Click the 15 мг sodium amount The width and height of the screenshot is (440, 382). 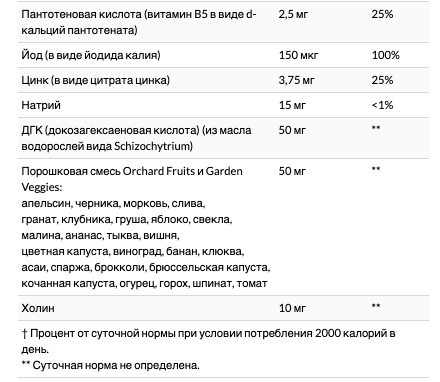tap(292, 105)
